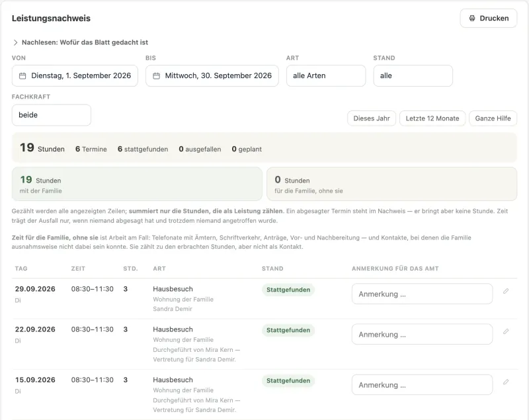Click the printer icon in Drucken
Screen dimensions: 529x420
(472, 19)
